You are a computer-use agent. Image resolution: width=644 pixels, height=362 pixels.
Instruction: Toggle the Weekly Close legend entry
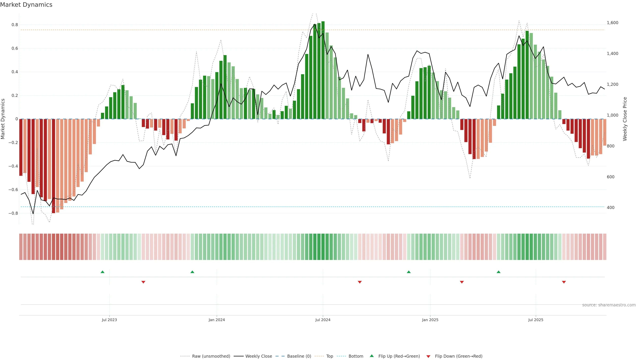point(258,356)
